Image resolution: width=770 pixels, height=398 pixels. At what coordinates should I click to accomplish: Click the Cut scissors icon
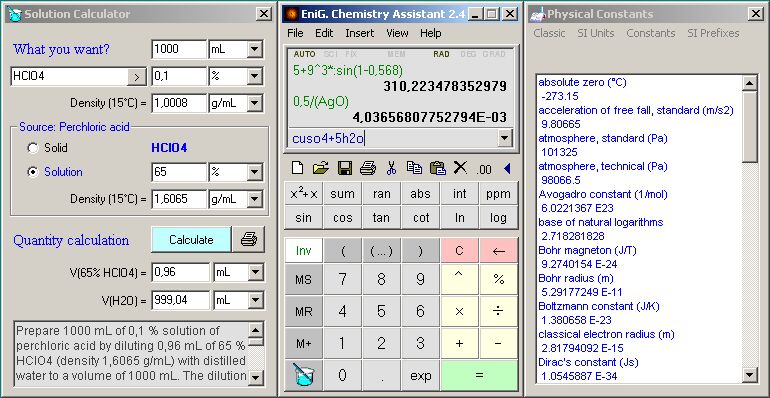click(391, 169)
